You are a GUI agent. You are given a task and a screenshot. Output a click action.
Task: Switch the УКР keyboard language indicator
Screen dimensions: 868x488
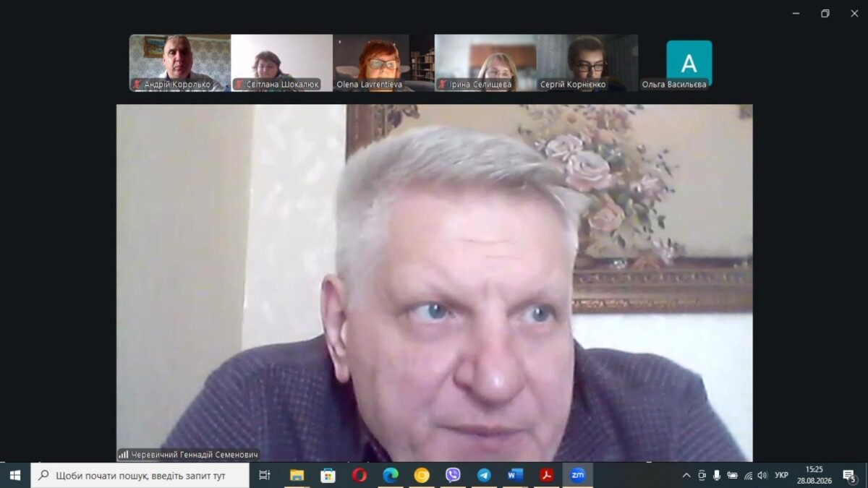click(781, 475)
